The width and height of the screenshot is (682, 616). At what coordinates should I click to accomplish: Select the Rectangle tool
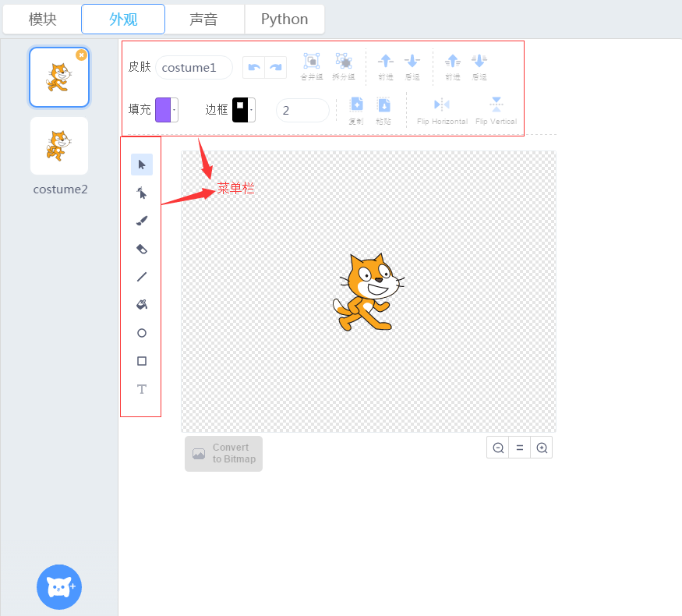142,361
